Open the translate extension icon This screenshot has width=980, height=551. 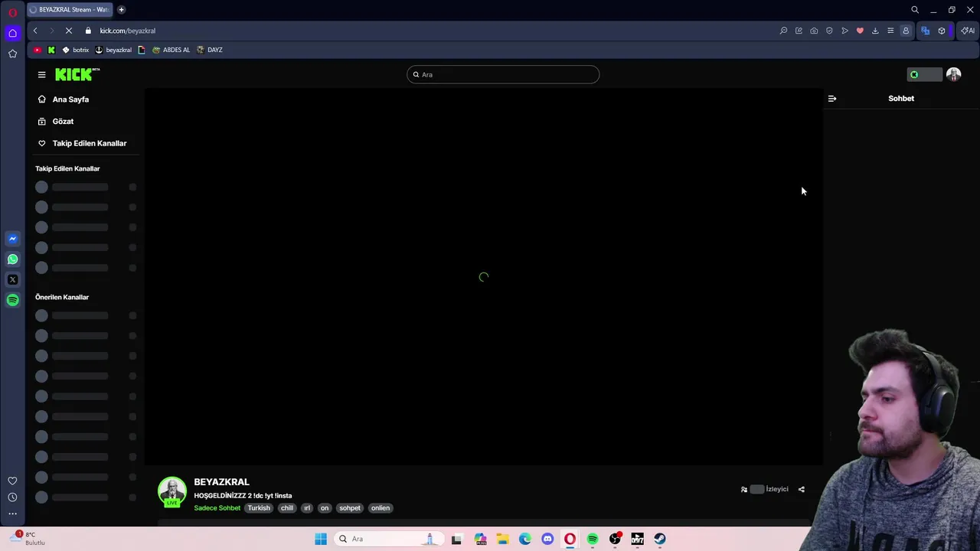[x=925, y=31]
